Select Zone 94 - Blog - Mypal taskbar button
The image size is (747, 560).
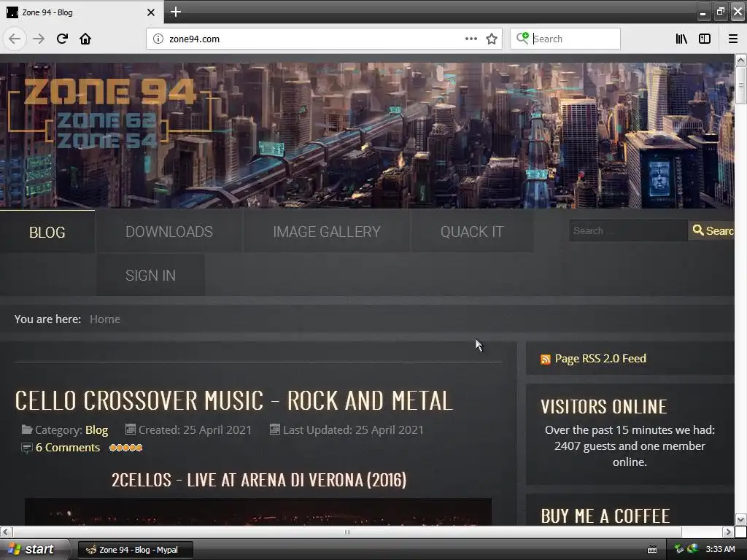click(x=135, y=550)
